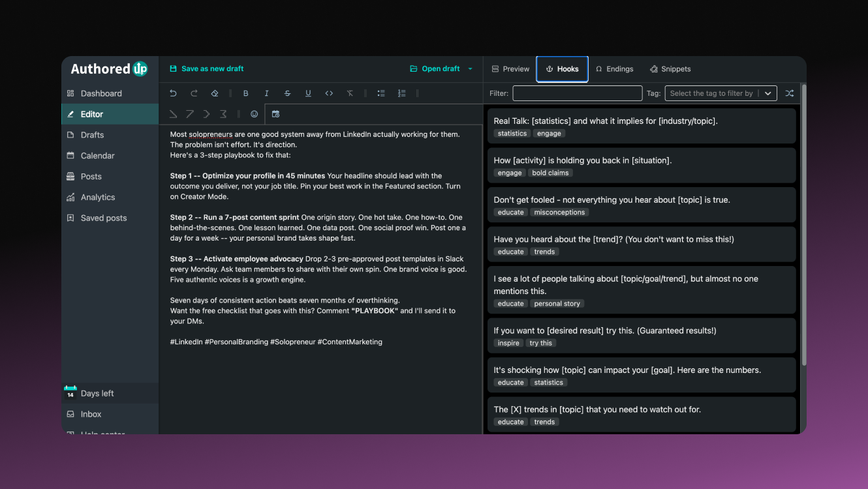Click the "try this" tag
868x489 pixels.
click(541, 343)
